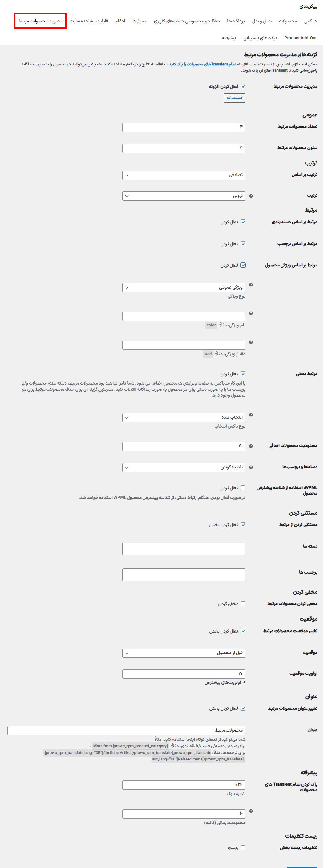The width and height of the screenshot is (323, 868).
Task: Click help icon next to نوع ویژگی select
Action: 251,285
